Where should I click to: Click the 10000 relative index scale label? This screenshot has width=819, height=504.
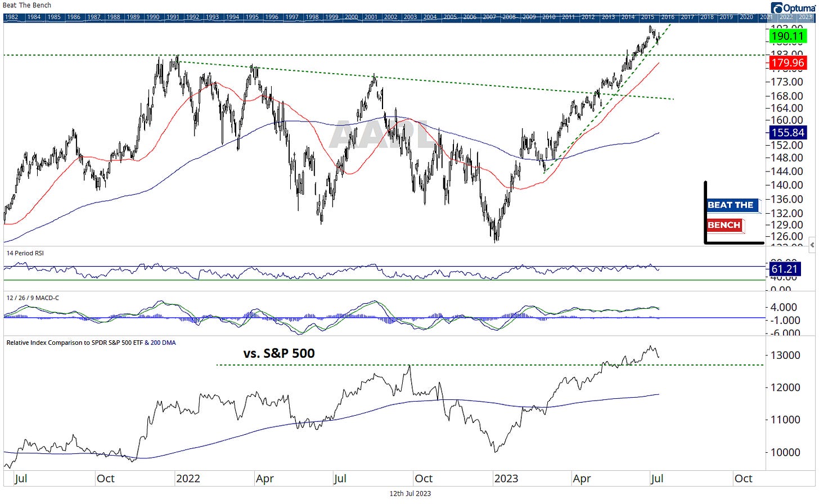[786, 452]
